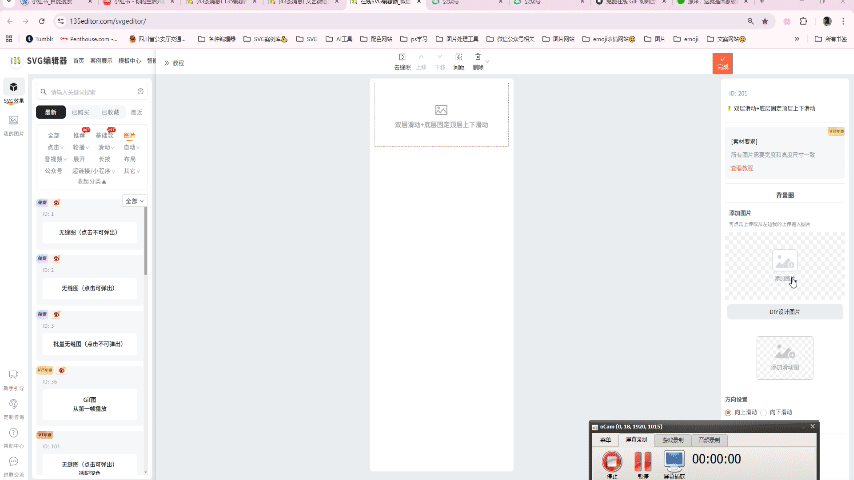Open the SVG效果 sidebar panel
The height and width of the screenshot is (480, 854).
coord(14,92)
